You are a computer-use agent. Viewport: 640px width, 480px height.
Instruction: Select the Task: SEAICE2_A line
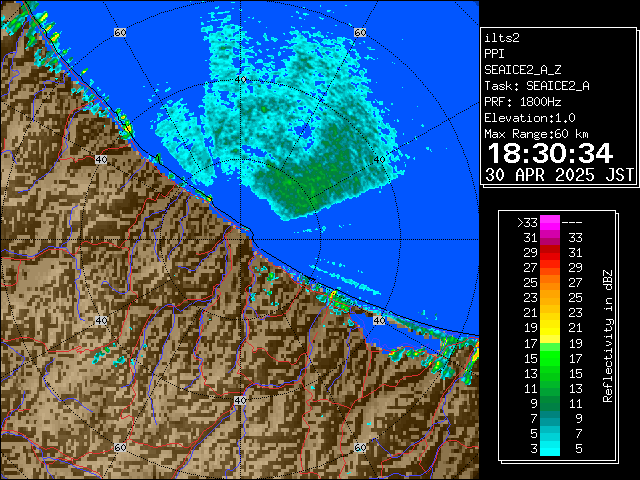pyautogui.click(x=537, y=86)
